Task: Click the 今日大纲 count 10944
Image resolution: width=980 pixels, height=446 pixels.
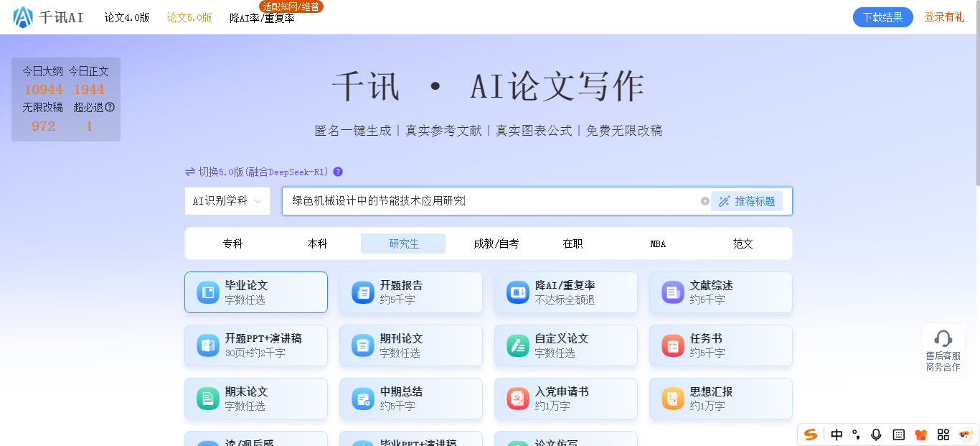Action: point(43,89)
